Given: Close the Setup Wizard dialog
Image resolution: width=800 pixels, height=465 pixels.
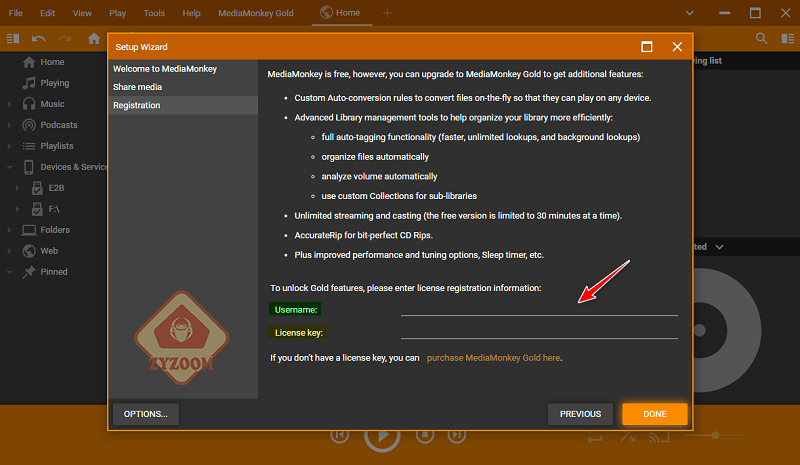Looking at the screenshot, I should 677,47.
